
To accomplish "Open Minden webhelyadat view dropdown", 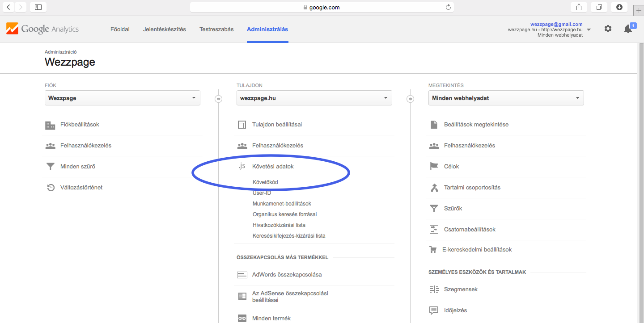I will coord(506,98).
